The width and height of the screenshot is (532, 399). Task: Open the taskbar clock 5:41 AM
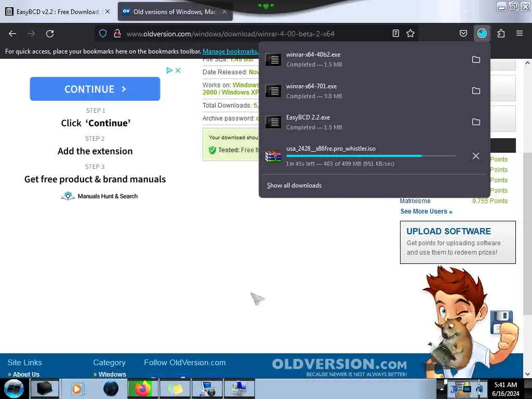(x=506, y=389)
